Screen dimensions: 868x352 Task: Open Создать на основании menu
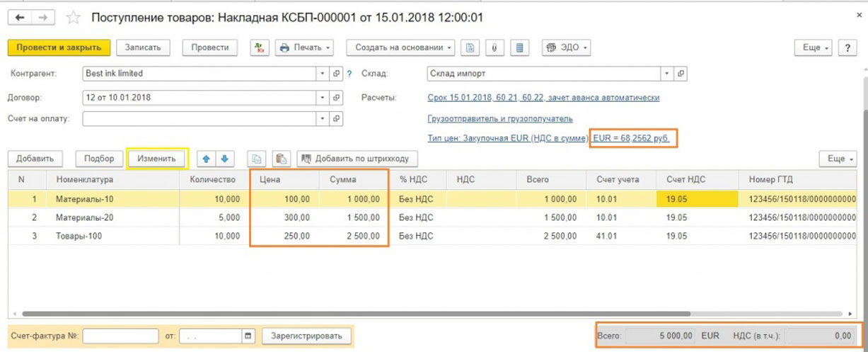coord(400,47)
